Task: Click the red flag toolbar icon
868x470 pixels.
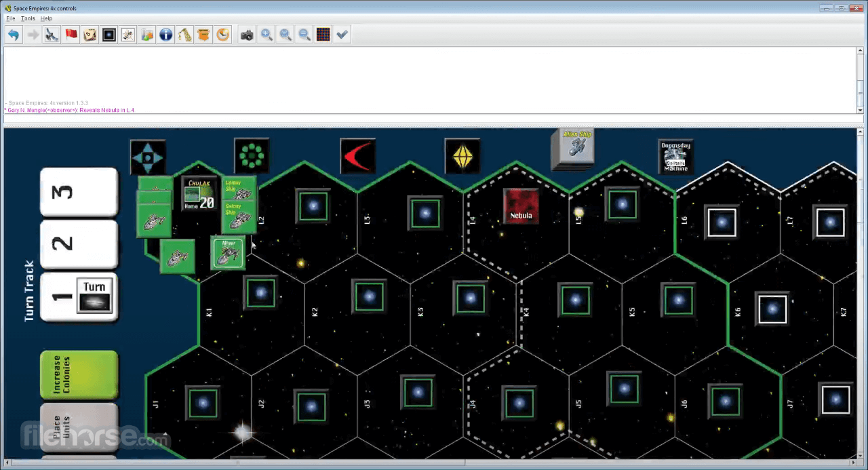Action: [x=71, y=35]
